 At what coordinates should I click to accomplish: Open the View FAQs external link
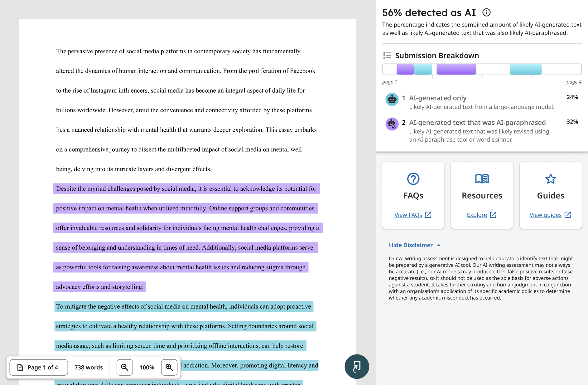click(413, 215)
